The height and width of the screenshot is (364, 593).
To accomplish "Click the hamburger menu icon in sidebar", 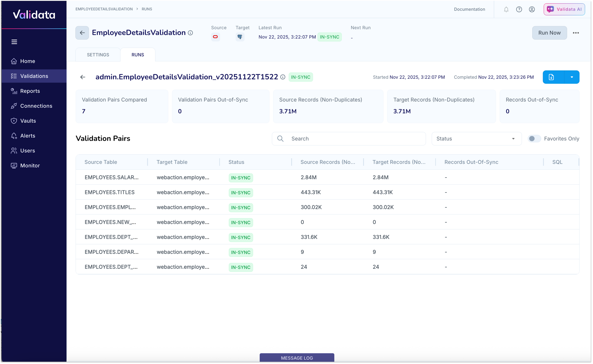I will tap(14, 42).
